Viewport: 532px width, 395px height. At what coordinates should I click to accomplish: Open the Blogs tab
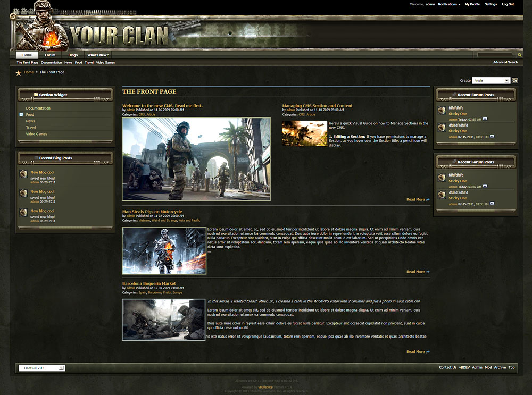point(73,55)
